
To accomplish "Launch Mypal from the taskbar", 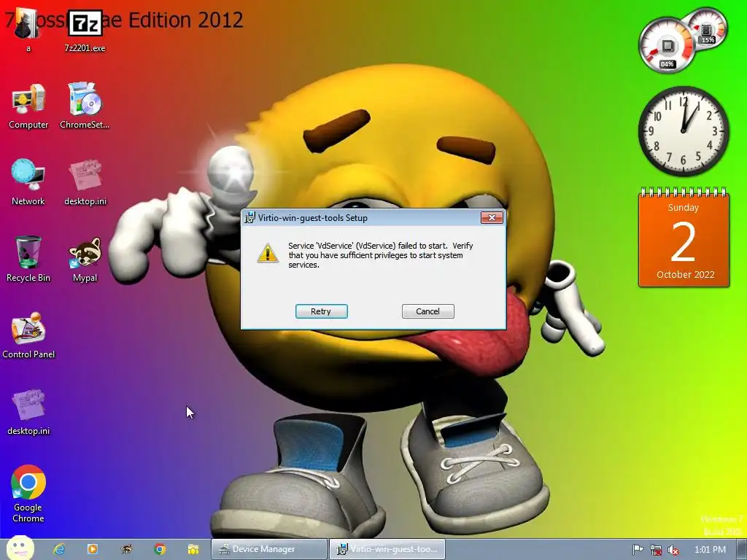I will 126,549.
